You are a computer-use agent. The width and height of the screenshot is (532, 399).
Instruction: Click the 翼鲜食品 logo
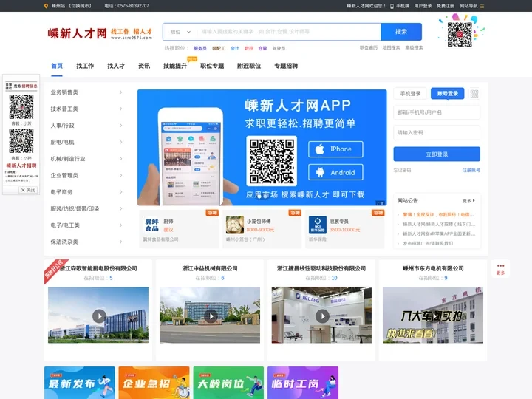pyautogui.click(x=151, y=225)
